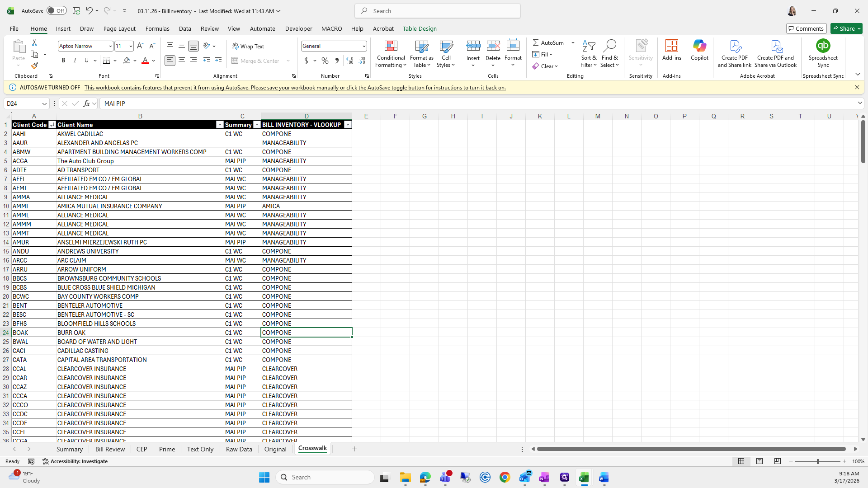Toggle the AutoSave switch
Image resolution: width=868 pixels, height=488 pixels.
(x=57, y=11)
